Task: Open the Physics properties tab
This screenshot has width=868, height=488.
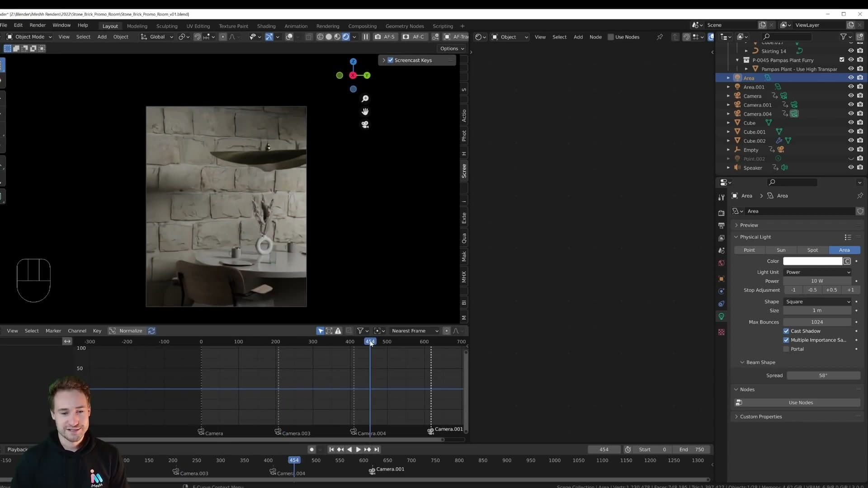Action: [x=721, y=291]
